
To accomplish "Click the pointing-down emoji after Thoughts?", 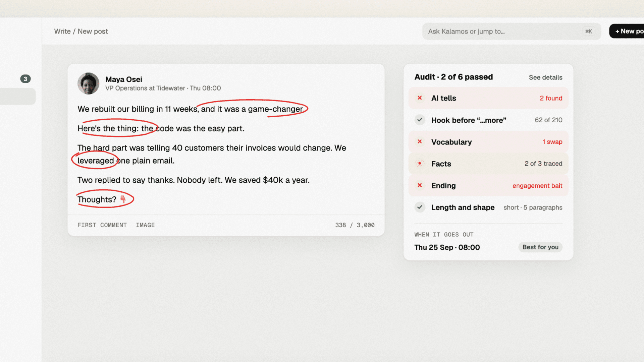I will [123, 199].
